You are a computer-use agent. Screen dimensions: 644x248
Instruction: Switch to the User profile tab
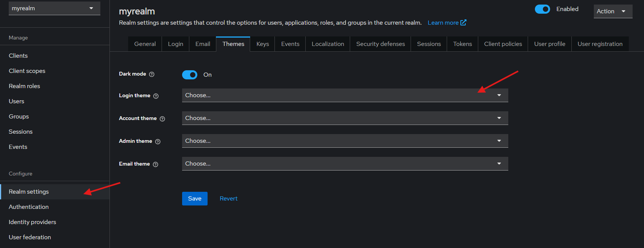(x=550, y=44)
